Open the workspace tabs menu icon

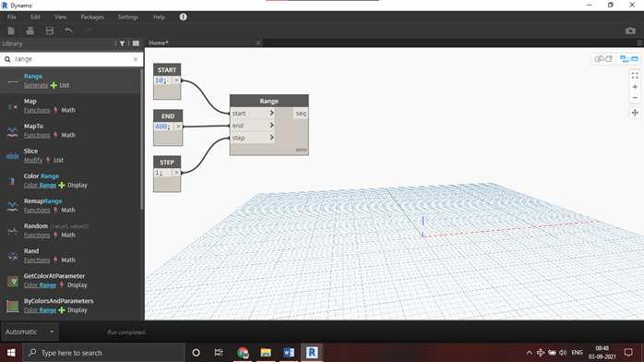[639, 43]
